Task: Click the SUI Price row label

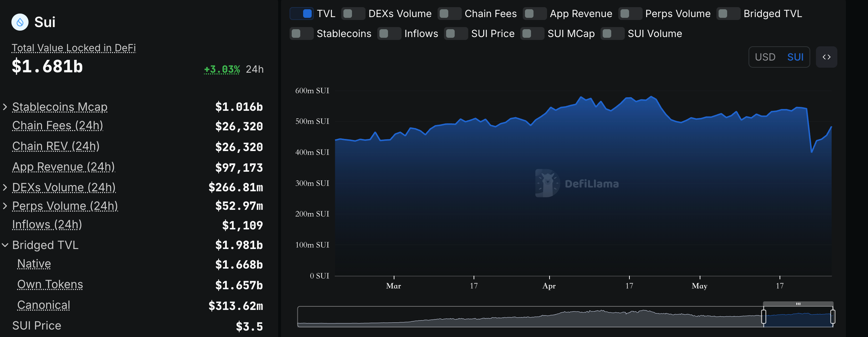Action: (37, 326)
